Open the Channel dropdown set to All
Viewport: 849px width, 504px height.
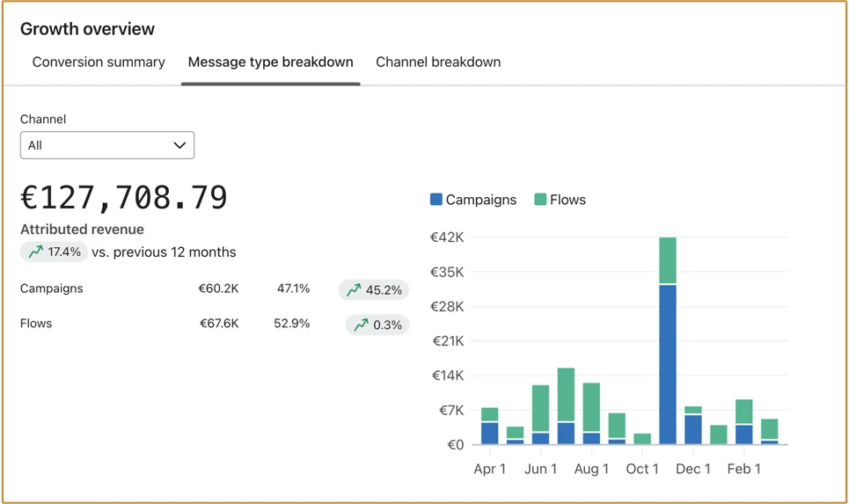tap(107, 145)
